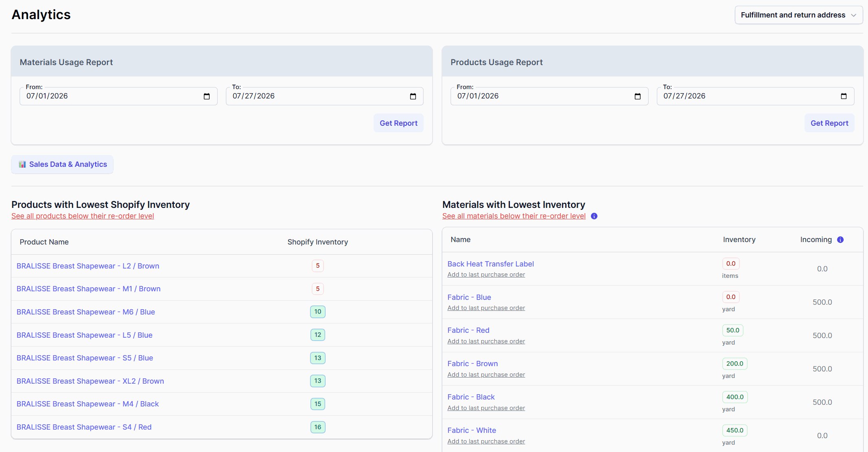Click incoming value 500.0 for Fabric - Brown
The width and height of the screenshot is (868, 452).
click(x=822, y=369)
